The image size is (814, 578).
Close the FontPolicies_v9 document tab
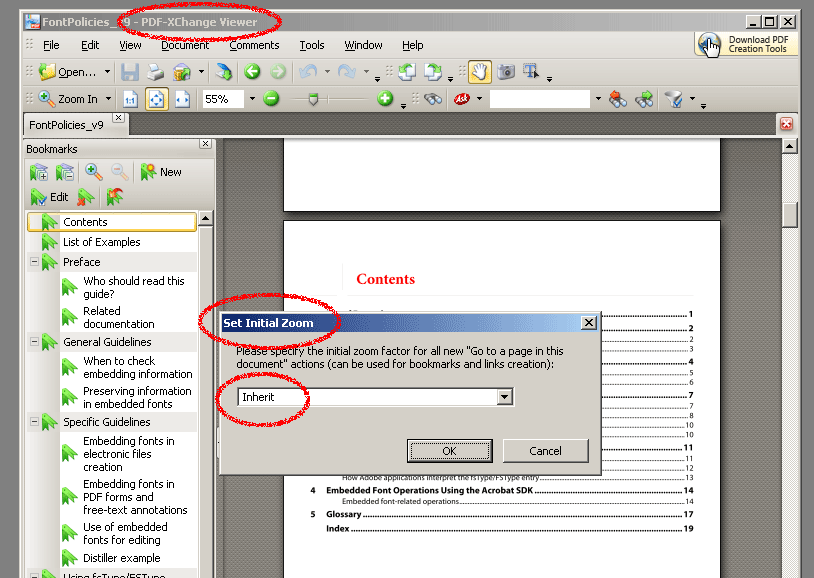(x=119, y=118)
